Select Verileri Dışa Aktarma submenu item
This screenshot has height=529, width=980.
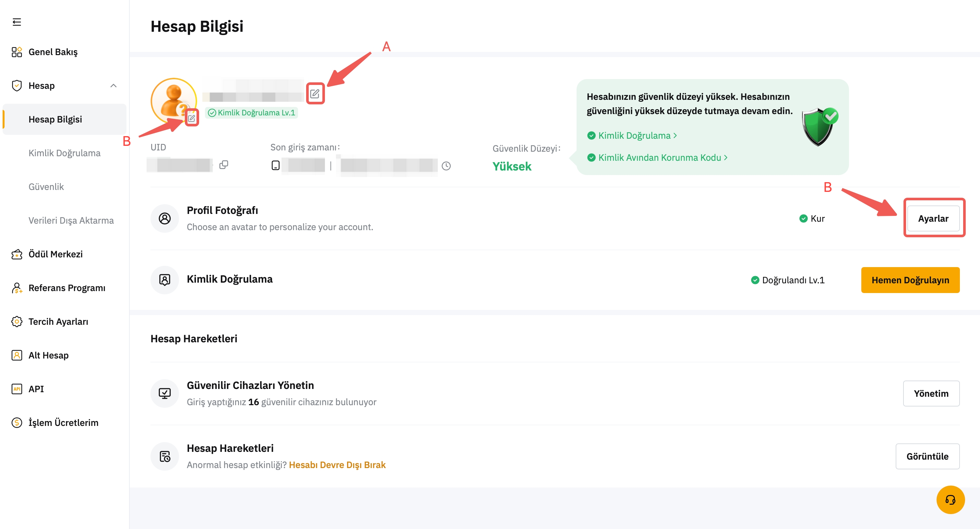[x=71, y=220]
